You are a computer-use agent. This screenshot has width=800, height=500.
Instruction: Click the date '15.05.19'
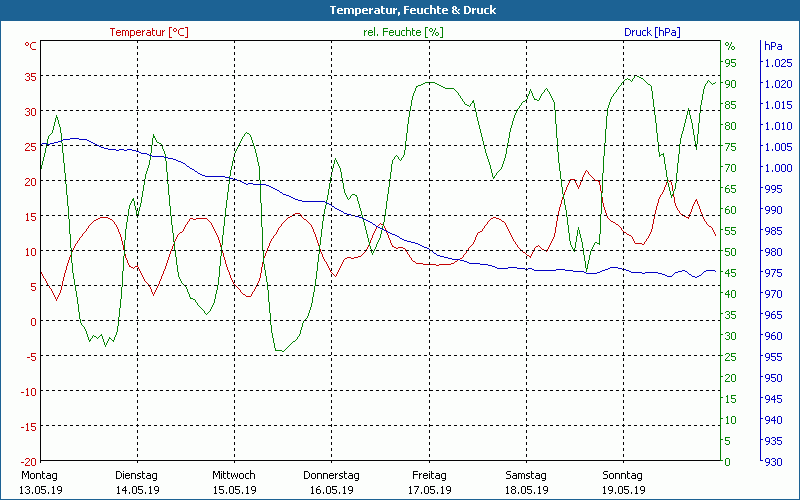point(235,490)
